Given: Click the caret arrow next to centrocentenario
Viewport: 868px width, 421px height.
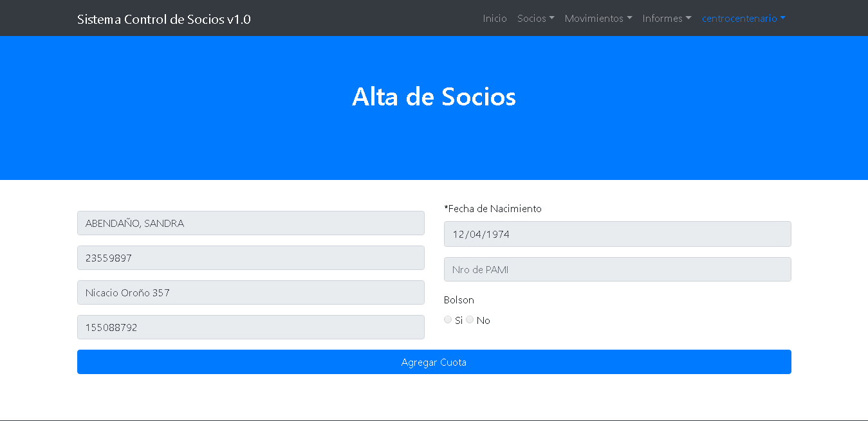Looking at the screenshot, I should (782, 19).
